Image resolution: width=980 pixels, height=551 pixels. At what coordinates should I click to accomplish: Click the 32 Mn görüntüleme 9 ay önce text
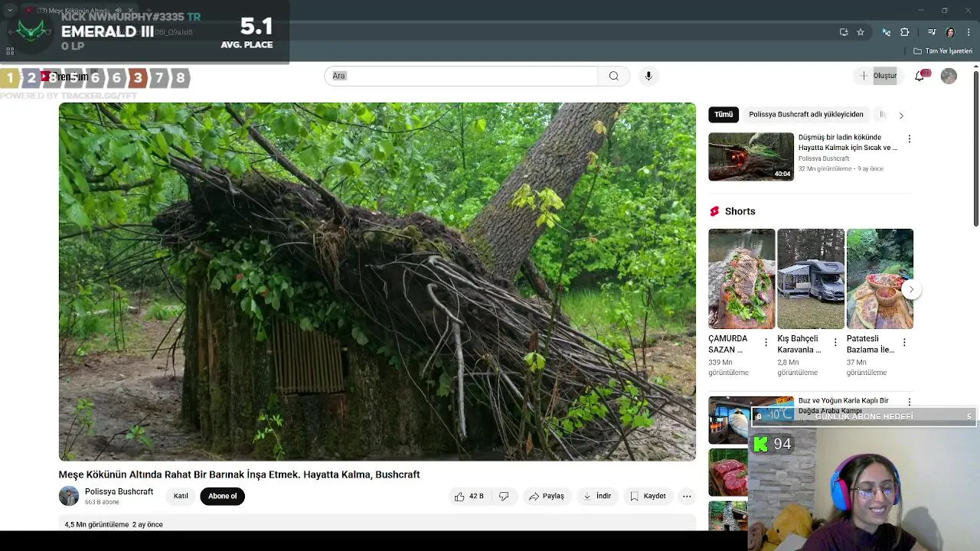841,168
